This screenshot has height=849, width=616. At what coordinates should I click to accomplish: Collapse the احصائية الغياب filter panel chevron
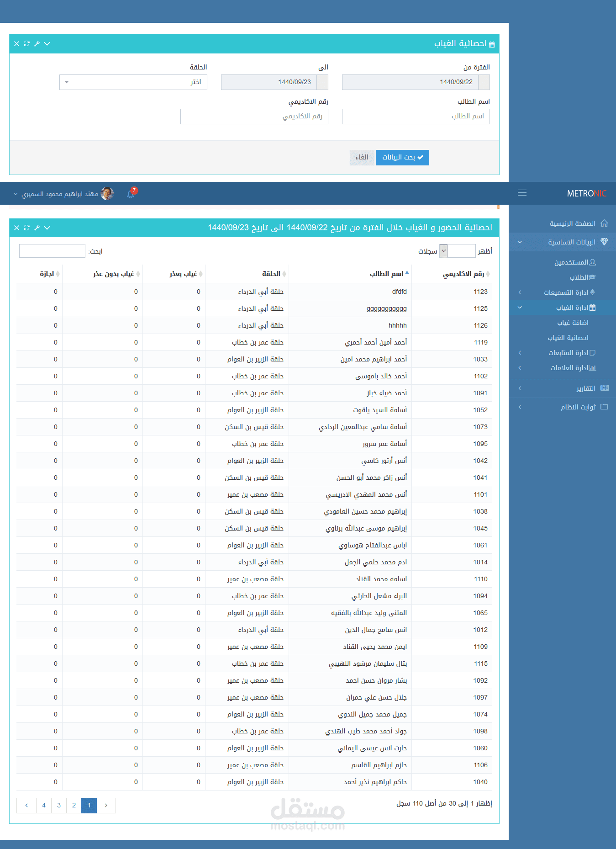click(47, 44)
